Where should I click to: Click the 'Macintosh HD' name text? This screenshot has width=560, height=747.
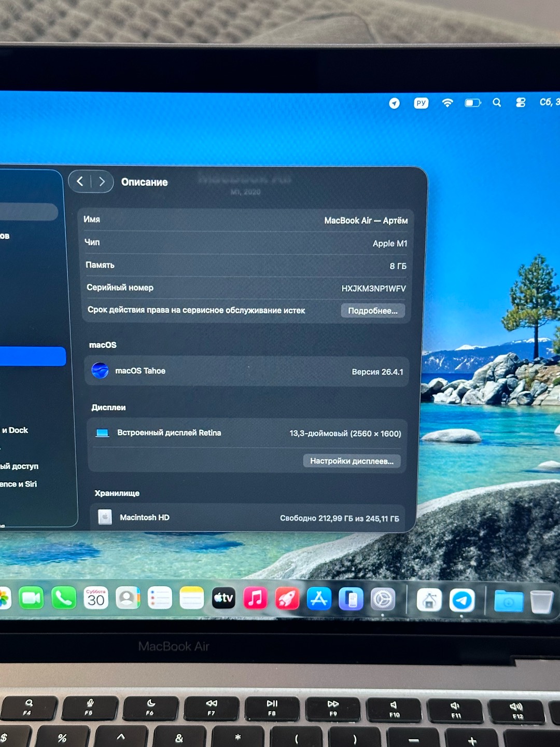[145, 517]
